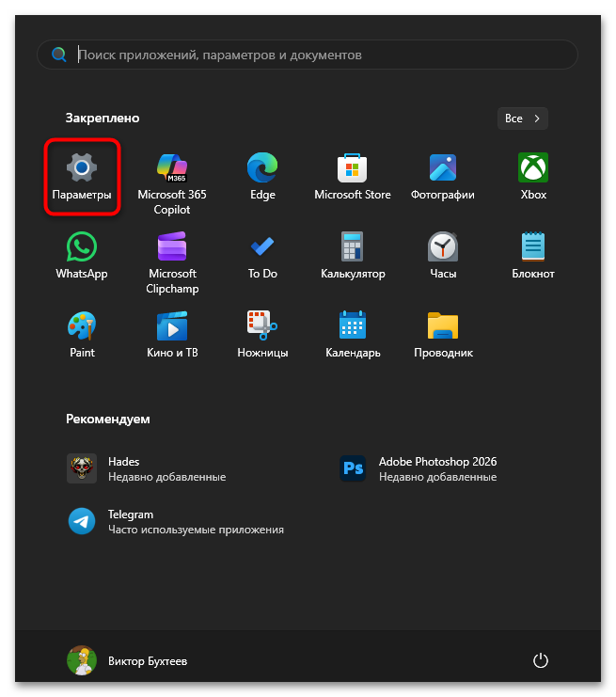616x697 pixels.
Task: Launch the Xbox app
Action: coord(533,177)
